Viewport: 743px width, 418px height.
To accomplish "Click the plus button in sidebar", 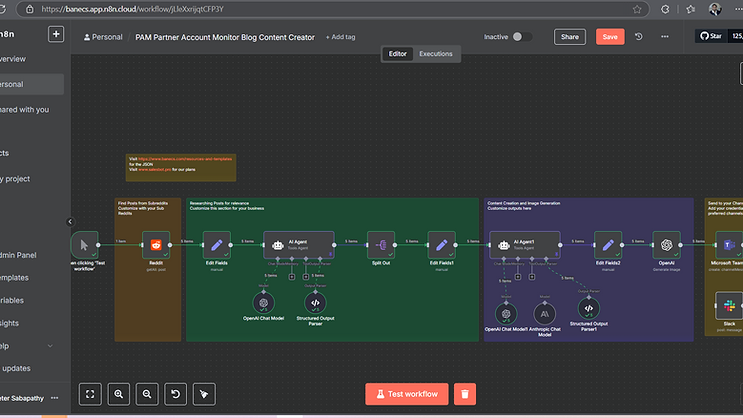I will 56,34.
